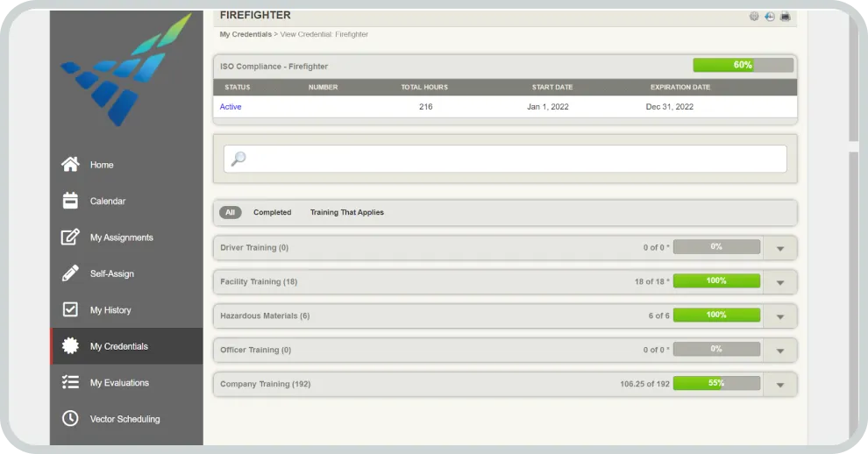Click the My History checkmark icon
Screen dimensions: 868x454
[70, 310]
